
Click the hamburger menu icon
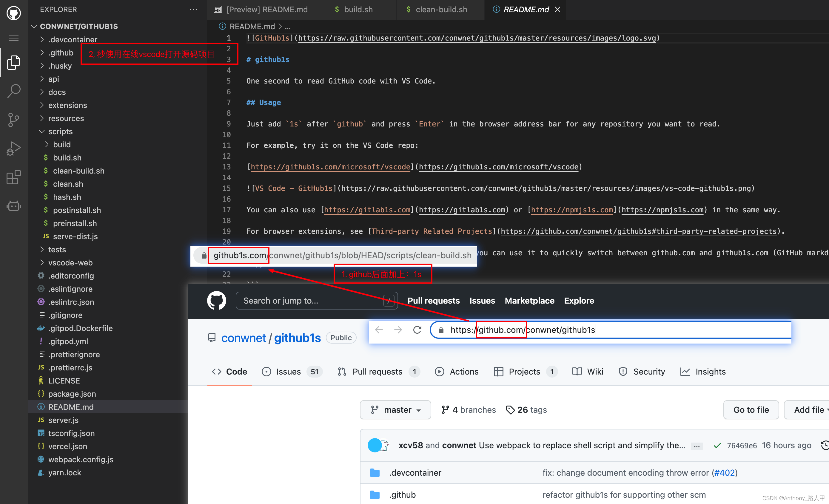tap(13, 38)
